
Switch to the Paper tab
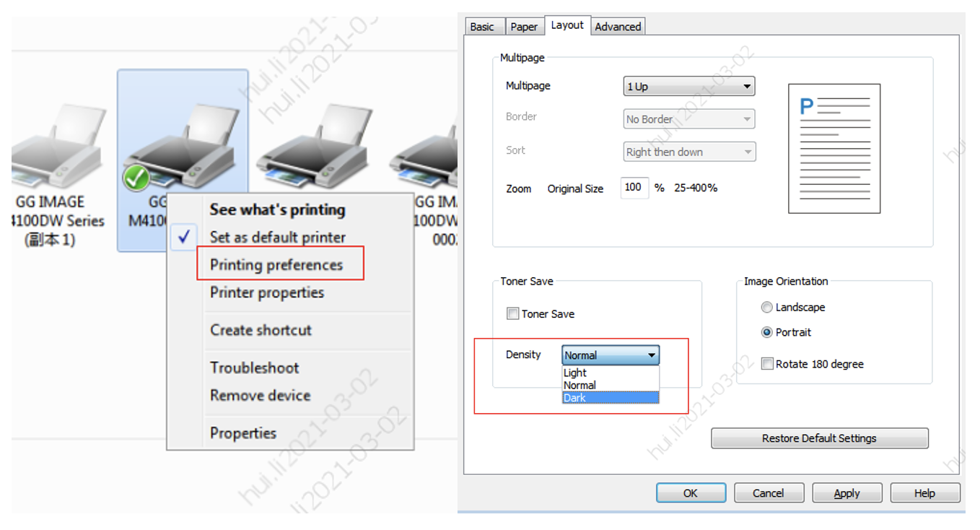click(x=524, y=27)
